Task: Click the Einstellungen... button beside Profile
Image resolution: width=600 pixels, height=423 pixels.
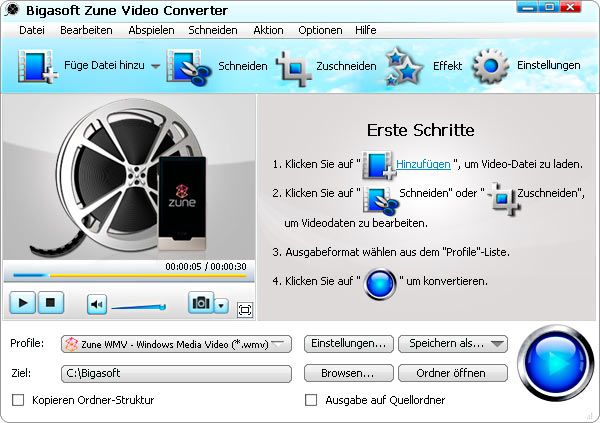Action: (349, 343)
